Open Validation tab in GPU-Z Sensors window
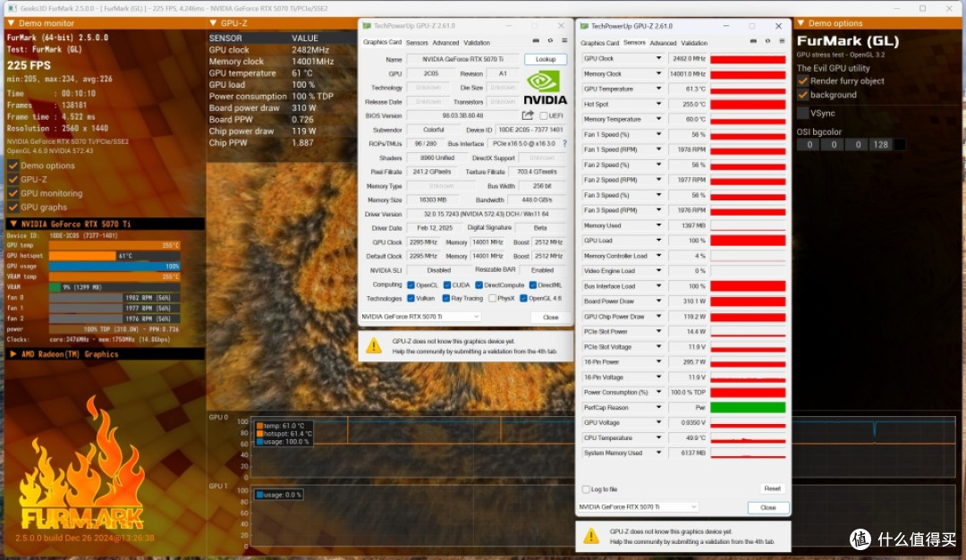Viewport: 966px width, 560px height. coord(694,43)
